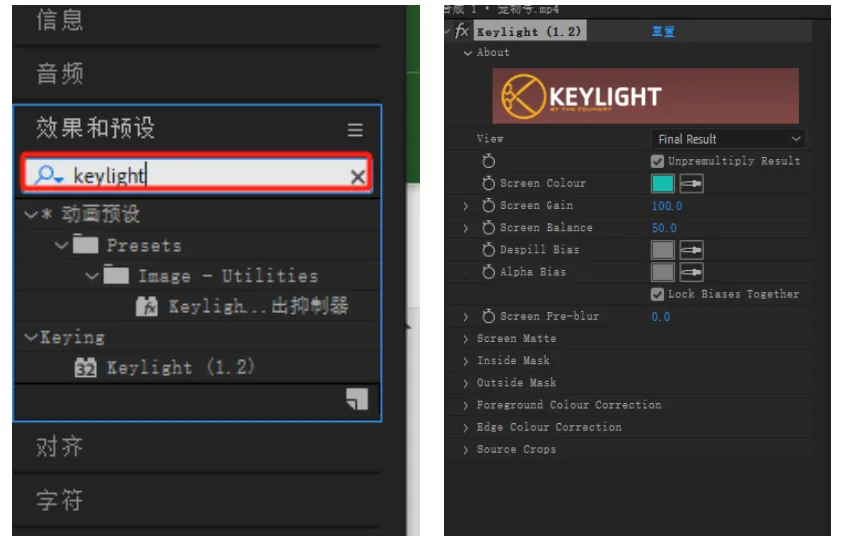This screenshot has width=842, height=548.
Task: Open the Alpha Bias color swatch
Action: pos(662,272)
